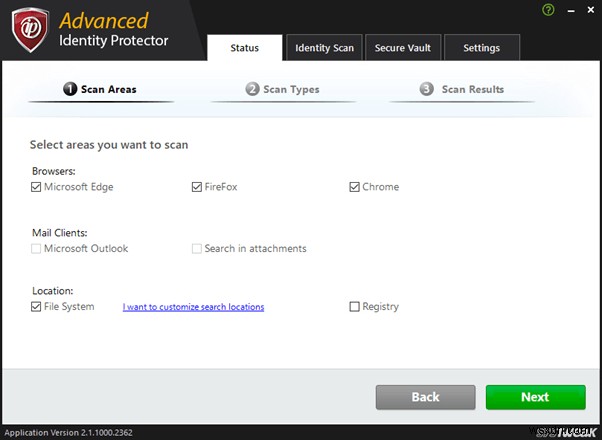Enable the Microsoft Outlook checkbox
This screenshot has height=440, width=602.
pos(36,249)
